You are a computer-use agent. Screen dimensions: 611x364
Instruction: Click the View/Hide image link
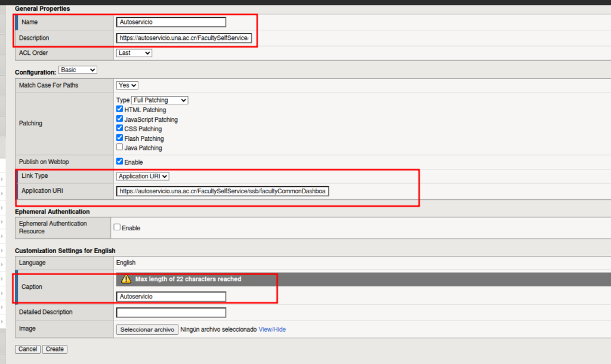pos(272,329)
